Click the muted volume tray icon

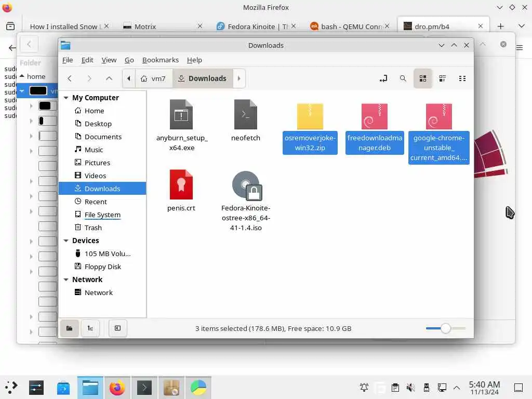click(x=410, y=387)
